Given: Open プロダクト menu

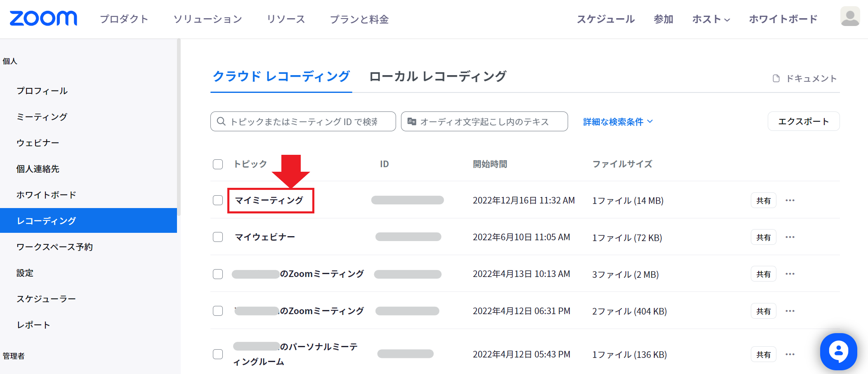Looking at the screenshot, I should pos(124,19).
